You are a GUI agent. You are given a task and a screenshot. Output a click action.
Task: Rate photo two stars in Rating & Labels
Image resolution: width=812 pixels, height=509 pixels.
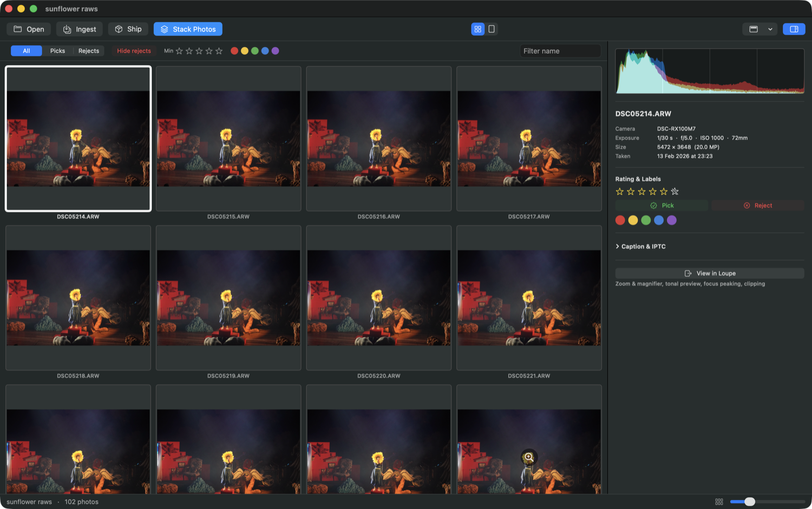631,191
